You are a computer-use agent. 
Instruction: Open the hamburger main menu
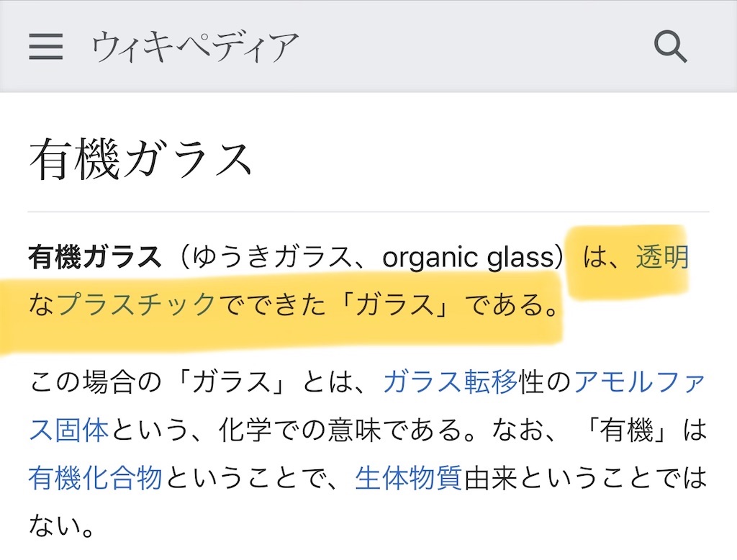(x=45, y=47)
